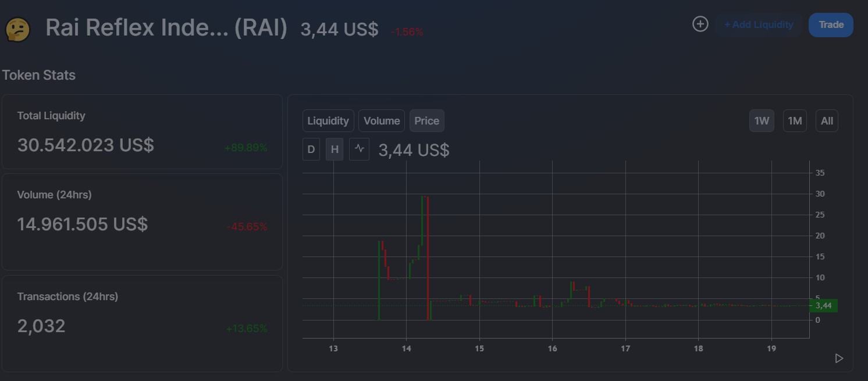Image resolution: width=868 pixels, height=381 pixels.
Task: Select the 1M time range
Action: point(795,121)
